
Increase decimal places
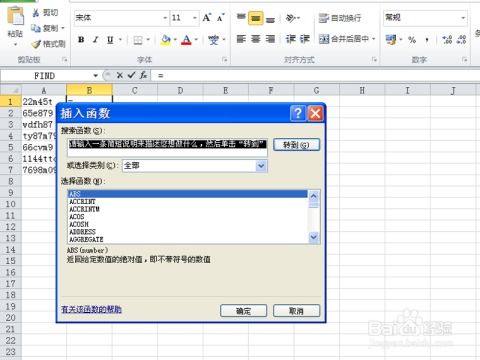[x=447, y=40]
